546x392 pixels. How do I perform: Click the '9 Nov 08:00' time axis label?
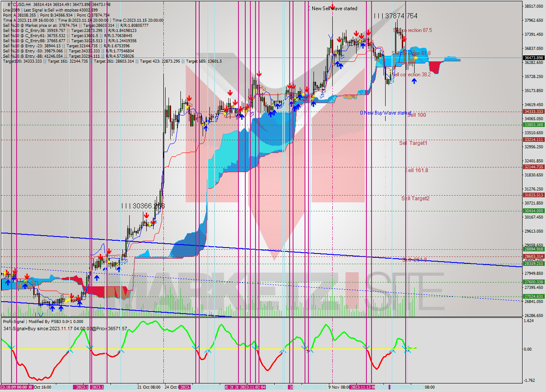[340, 387]
